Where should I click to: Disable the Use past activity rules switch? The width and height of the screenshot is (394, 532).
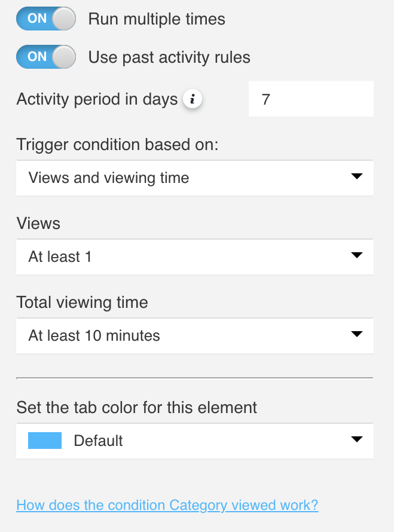coord(46,57)
